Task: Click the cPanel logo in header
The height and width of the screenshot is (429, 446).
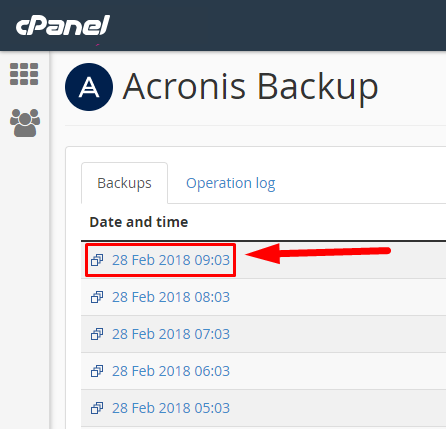Action: click(x=62, y=25)
